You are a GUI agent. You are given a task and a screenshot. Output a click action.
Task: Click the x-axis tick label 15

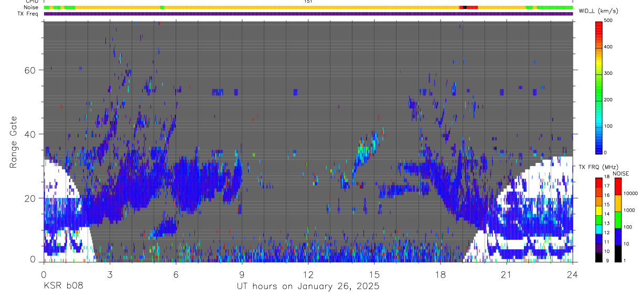(374, 274)
